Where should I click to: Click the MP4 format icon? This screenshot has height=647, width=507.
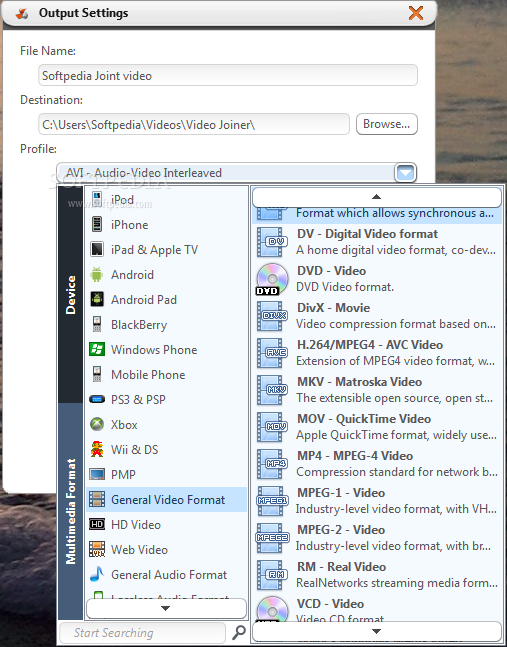[x=272, y=464]
